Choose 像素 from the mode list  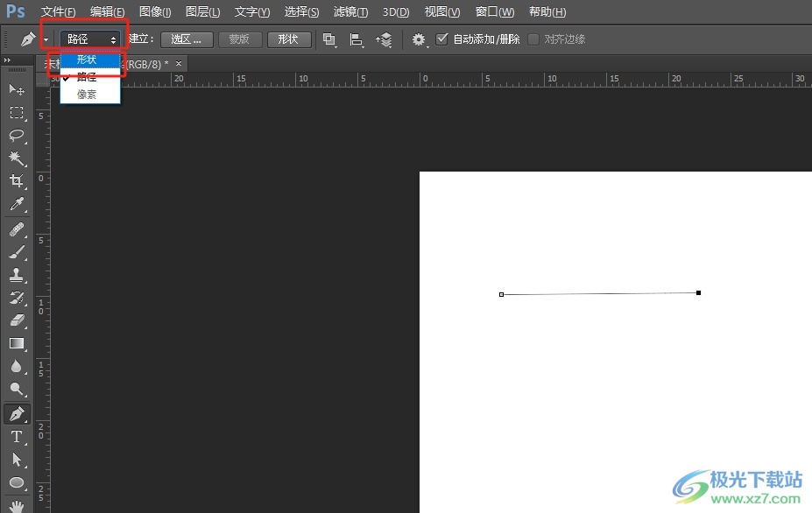coord(87,95)
